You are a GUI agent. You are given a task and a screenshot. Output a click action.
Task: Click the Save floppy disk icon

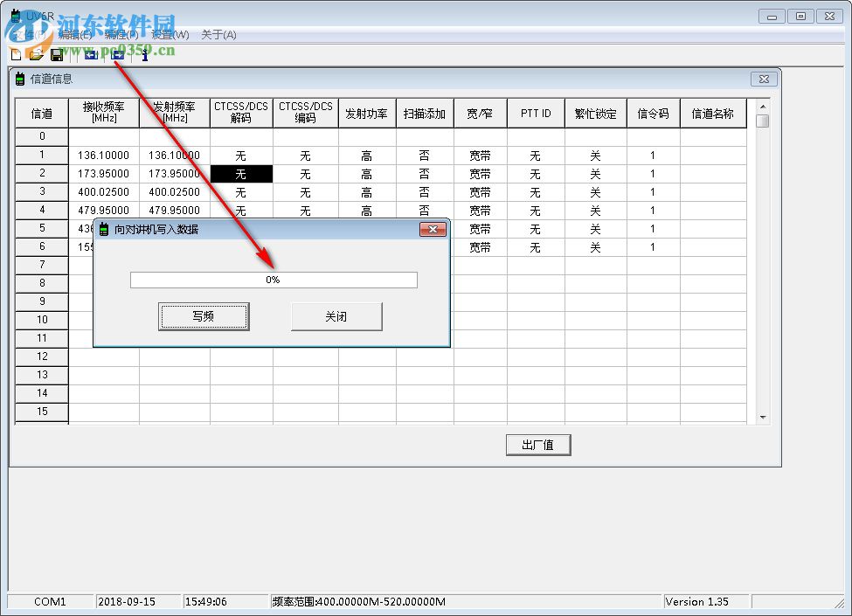click(x=57, y=54)
